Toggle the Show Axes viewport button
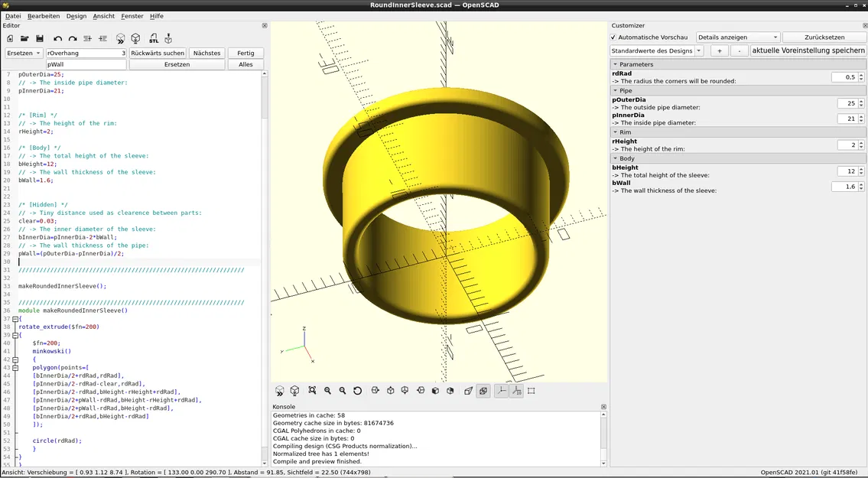This screenshot has width=868, height=478. coord(501,391)
